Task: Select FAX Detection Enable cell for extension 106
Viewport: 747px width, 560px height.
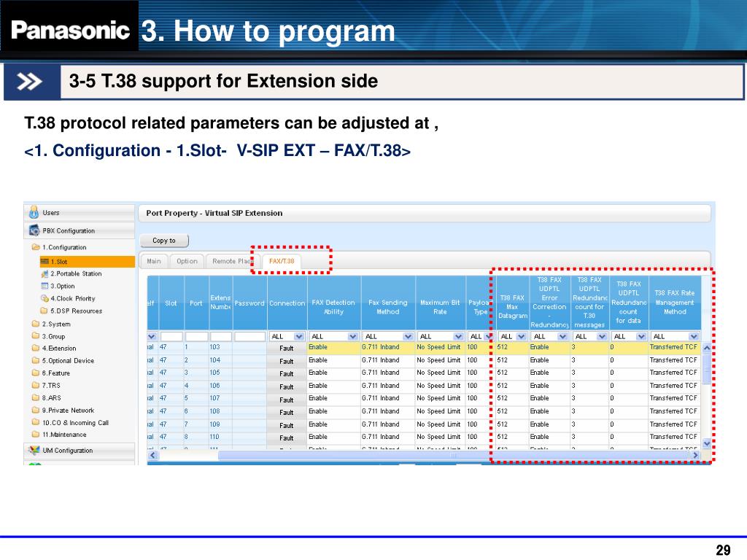Action: [x=334, y=386]
